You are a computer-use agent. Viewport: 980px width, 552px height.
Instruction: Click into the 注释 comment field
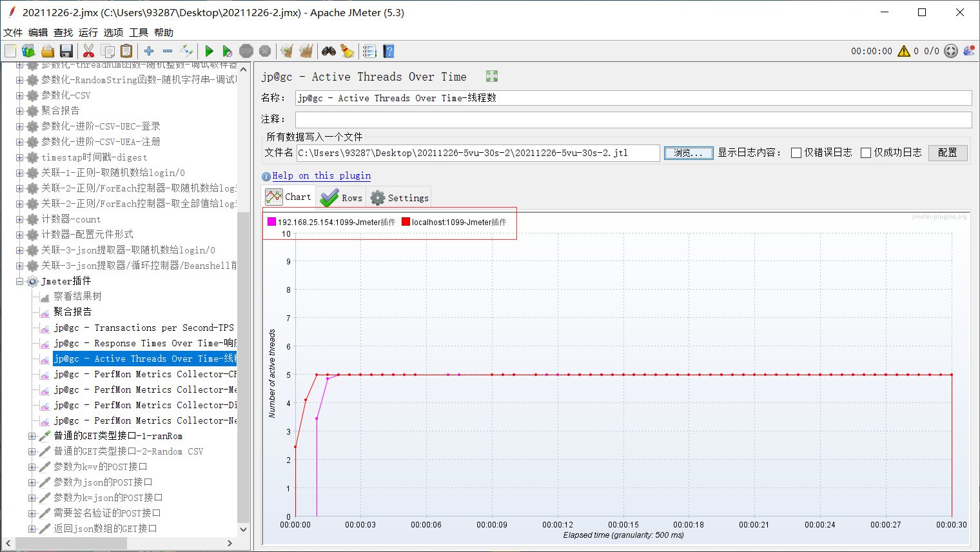(633, 119)
